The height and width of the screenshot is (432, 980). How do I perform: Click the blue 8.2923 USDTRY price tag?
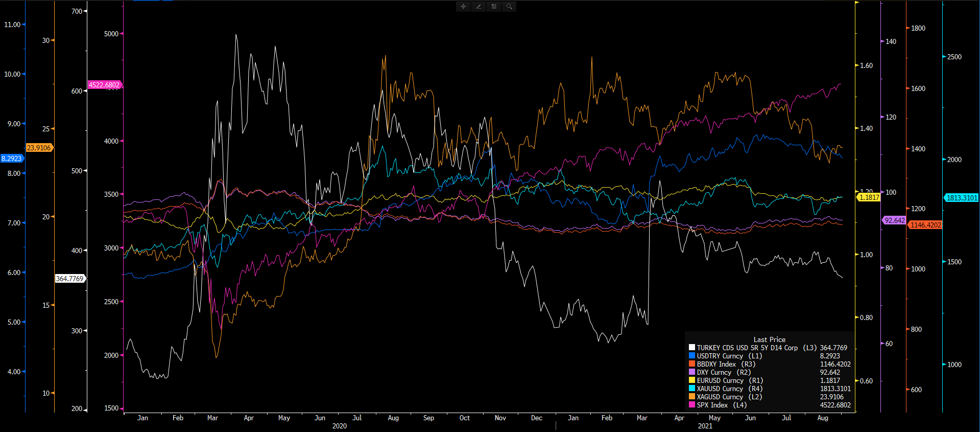[x=12, y=158]
